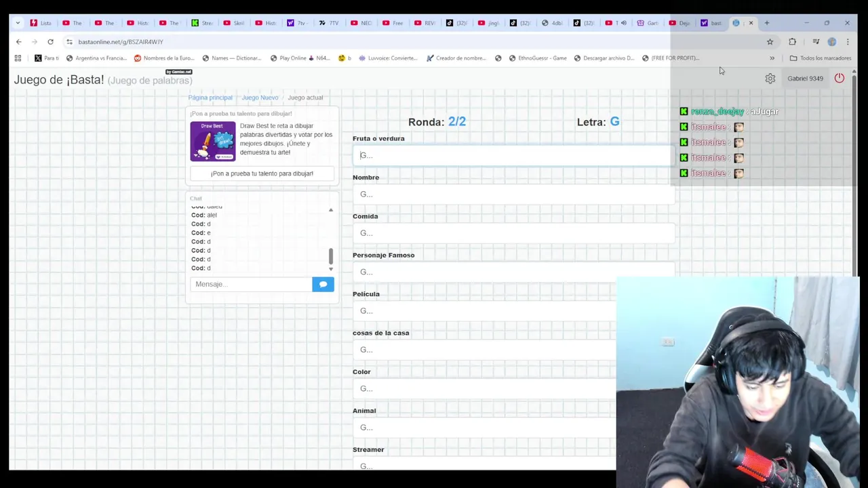
Task: Switch to the 'Skribl' tab
Action: pyautogui.click(x=234, y=23)
